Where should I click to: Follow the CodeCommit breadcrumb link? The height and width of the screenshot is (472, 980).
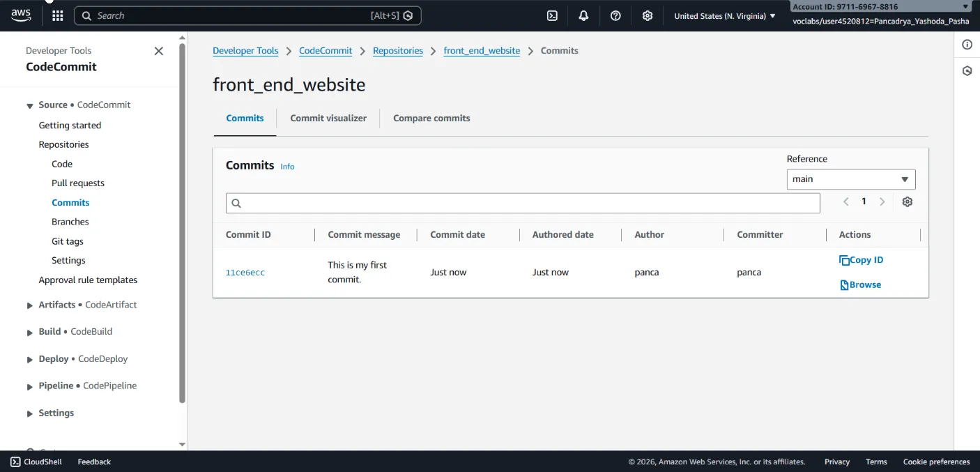pos(326,51)
